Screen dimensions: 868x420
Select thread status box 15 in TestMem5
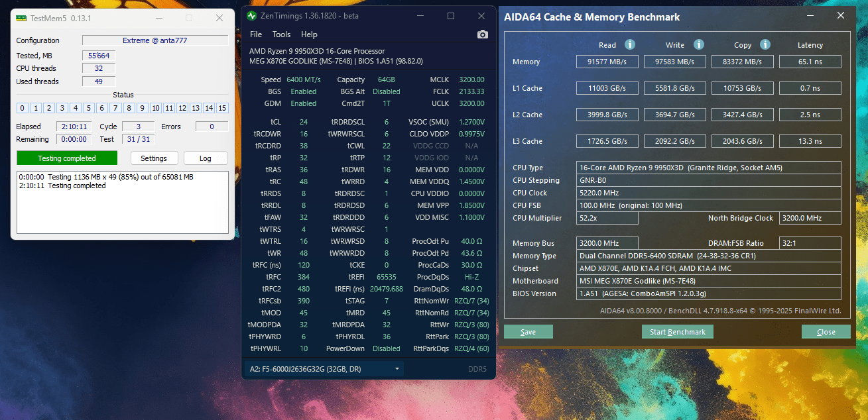(222, 108)
